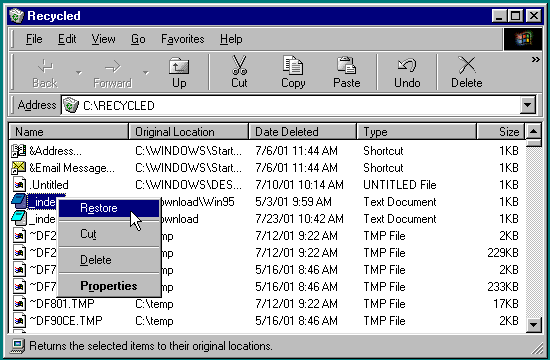The height and width of the screenshot is (360, 550).
Task: Click the Recycled title bar icon
Action: click(16, 16)
